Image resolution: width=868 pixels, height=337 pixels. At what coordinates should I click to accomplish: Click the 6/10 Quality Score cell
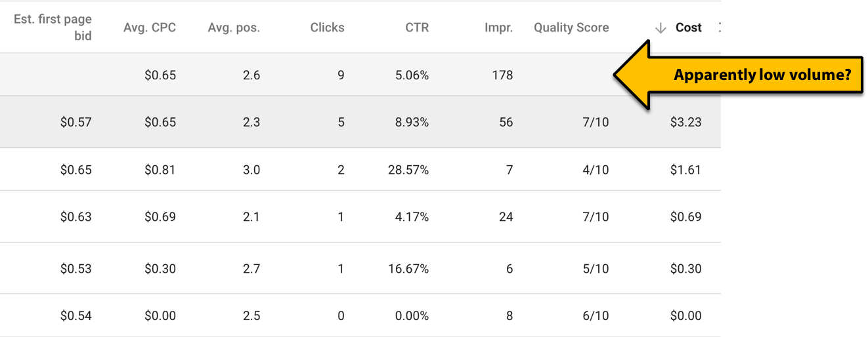(595, 316)
